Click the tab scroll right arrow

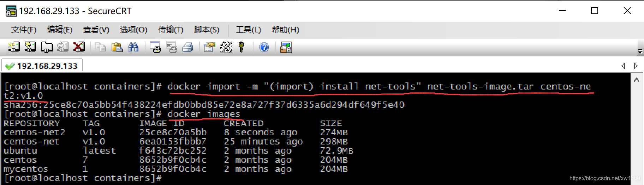coord(636,66)
